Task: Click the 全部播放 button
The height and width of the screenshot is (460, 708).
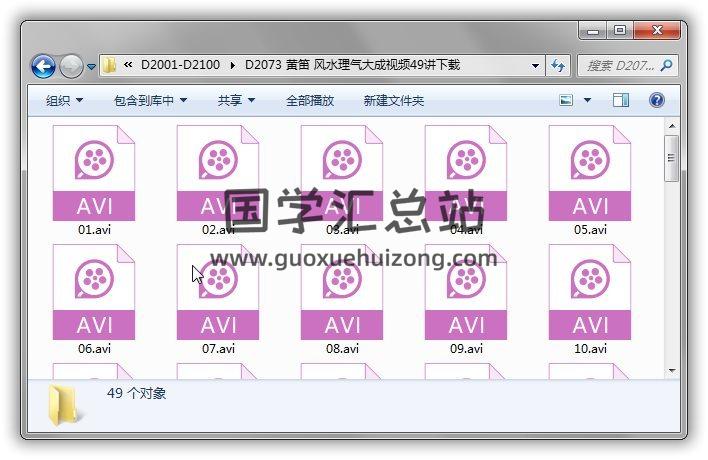Action: 310,100
